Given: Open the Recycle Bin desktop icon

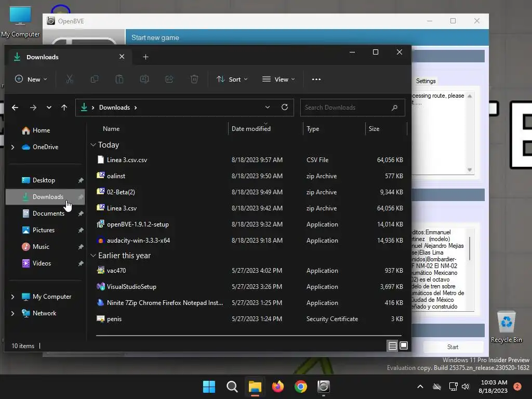Looking at the screenshot, I should (x=506, y=326).
